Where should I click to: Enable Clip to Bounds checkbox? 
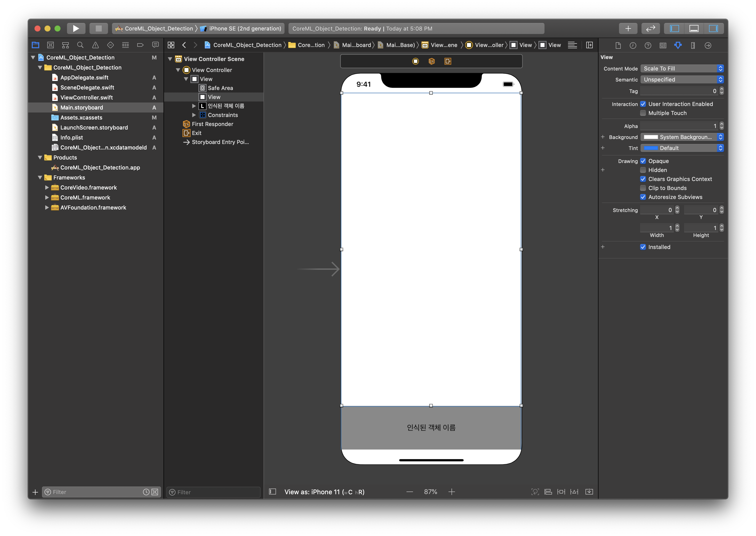pos(643,188)
